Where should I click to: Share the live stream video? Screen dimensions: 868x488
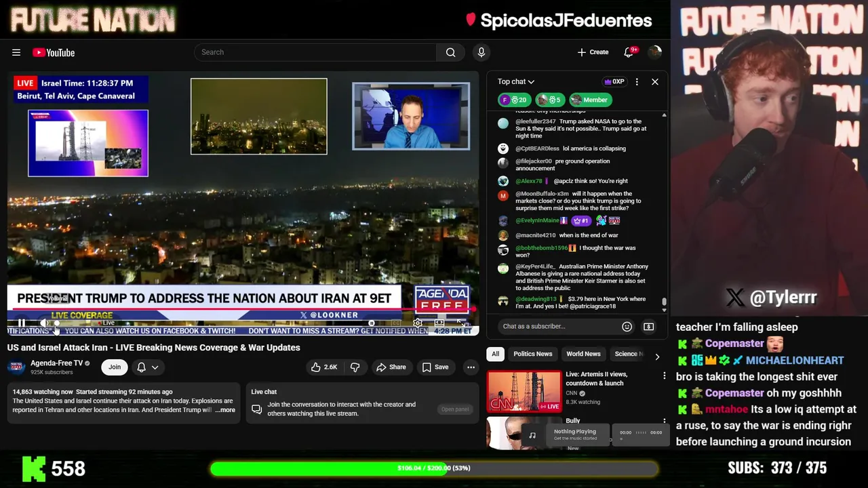point(391,367)
